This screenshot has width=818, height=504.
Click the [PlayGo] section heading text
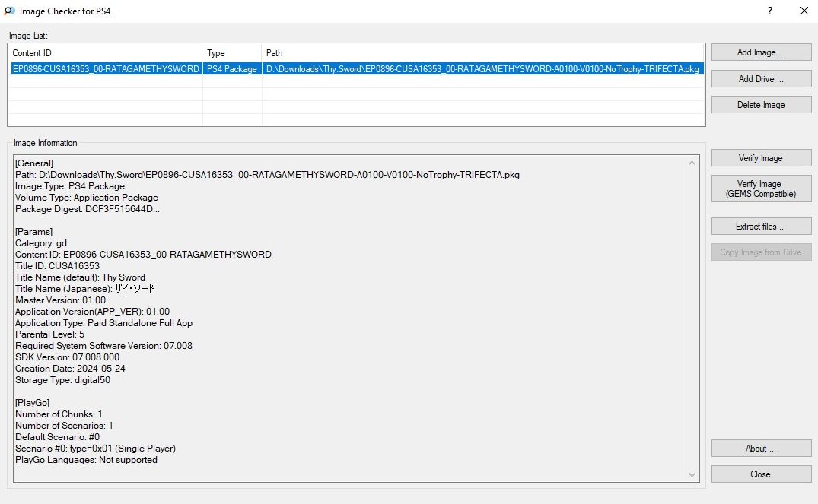click(33, 403)
